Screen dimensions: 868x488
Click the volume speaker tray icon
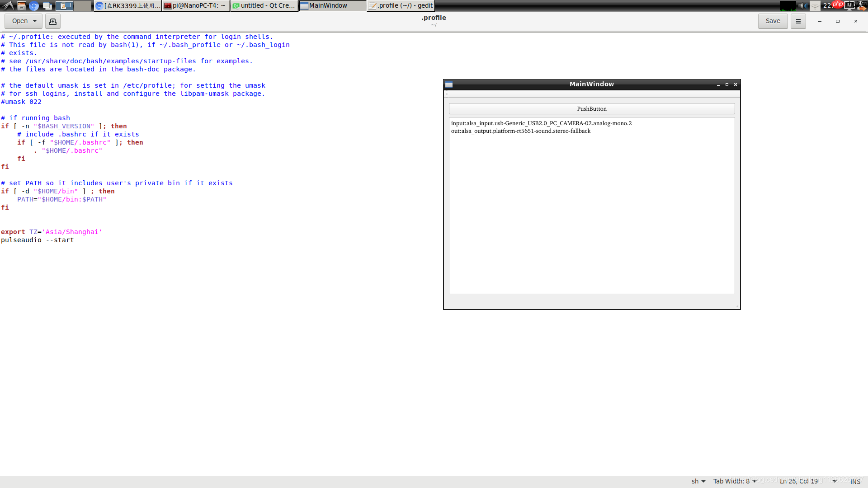pos(802,5)
